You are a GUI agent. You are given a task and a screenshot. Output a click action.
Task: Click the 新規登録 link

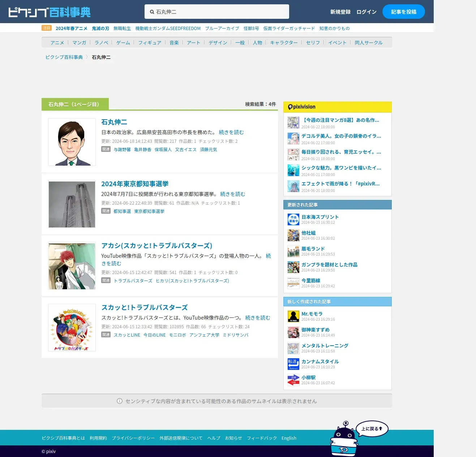pos(340,12)
